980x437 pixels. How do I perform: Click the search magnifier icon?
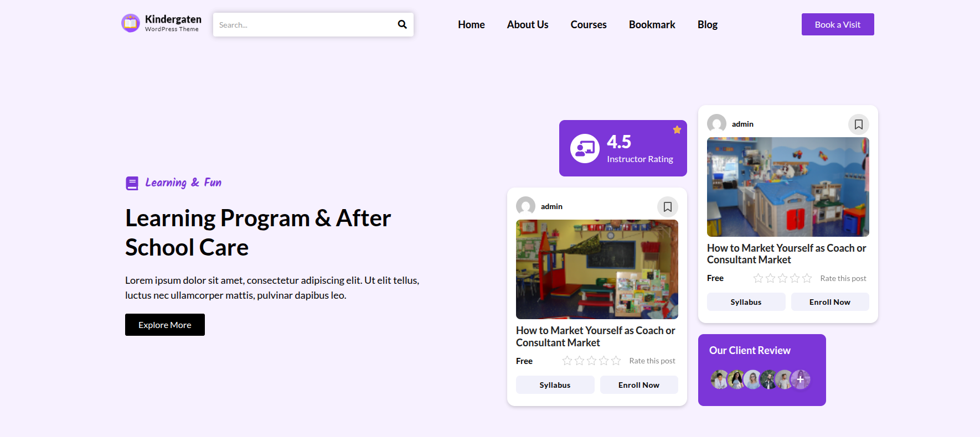(402, 24)
